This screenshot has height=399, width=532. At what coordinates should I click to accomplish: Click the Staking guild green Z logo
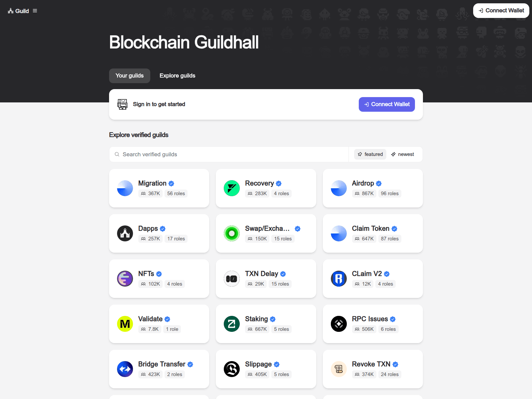(x=232, y=324)
